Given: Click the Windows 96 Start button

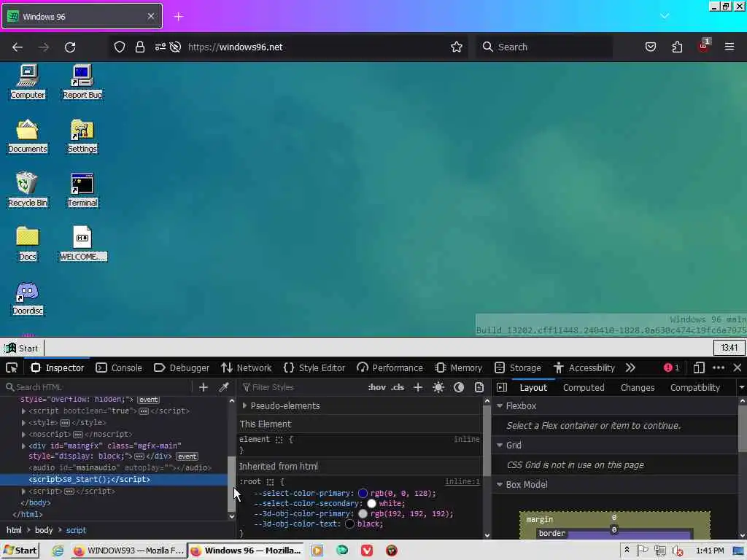Looking at the screenshot, I should pyautogui.click(x=21, y=348).
